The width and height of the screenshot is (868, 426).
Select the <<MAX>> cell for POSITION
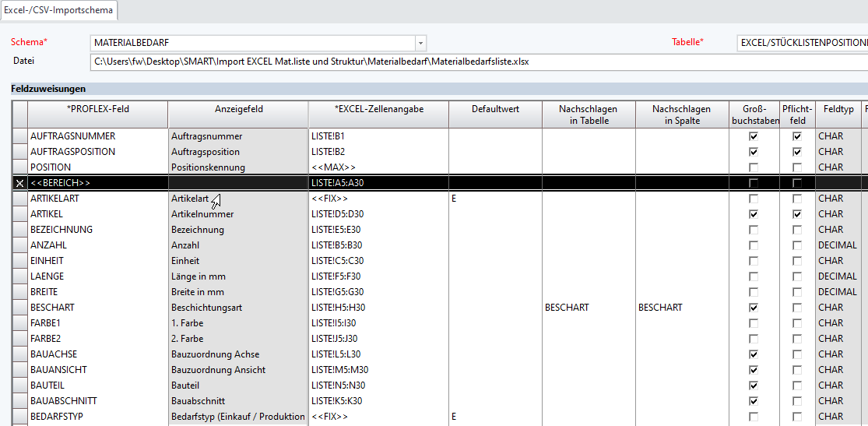pyautogui.click(x=378, y=167)
